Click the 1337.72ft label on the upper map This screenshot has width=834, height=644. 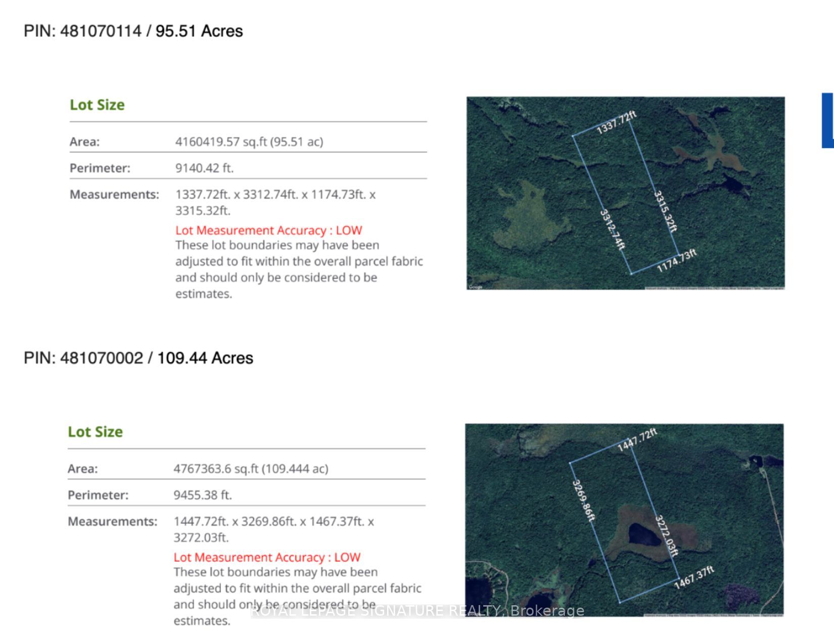tap(616, 123)
